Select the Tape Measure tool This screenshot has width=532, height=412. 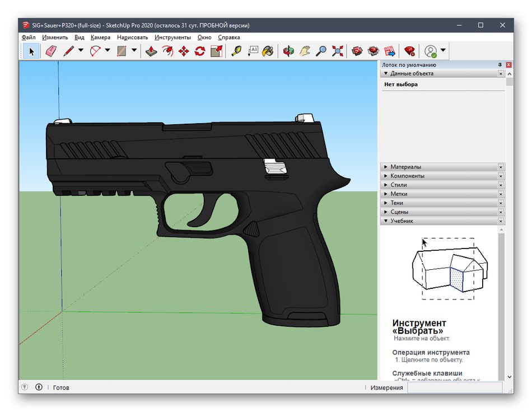tap(236, 51)
